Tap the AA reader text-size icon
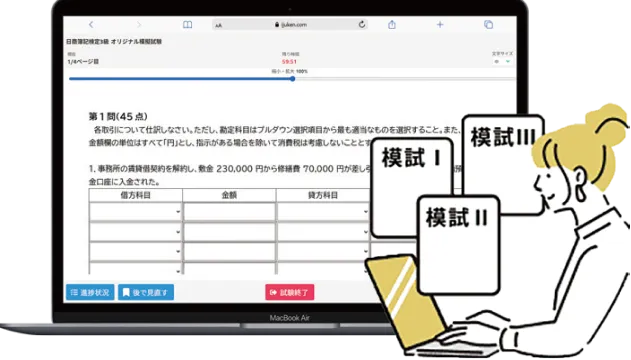The image size is (631, 360). 219,25
